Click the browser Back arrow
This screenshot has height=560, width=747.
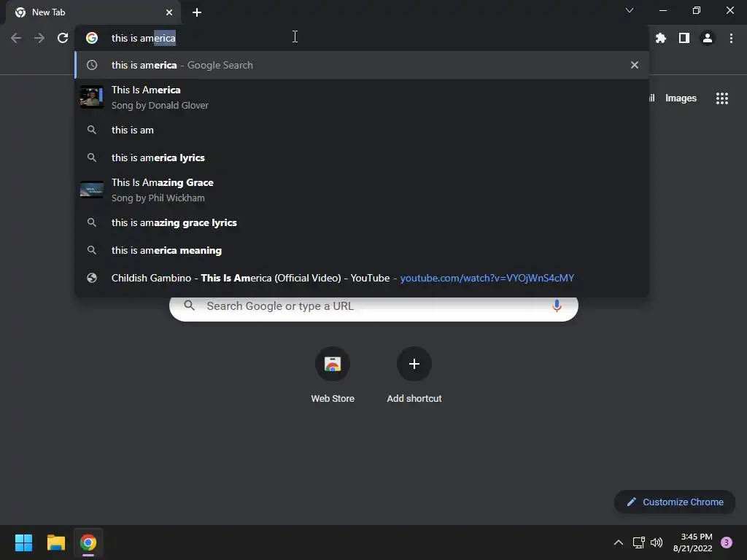coord(16,38)
